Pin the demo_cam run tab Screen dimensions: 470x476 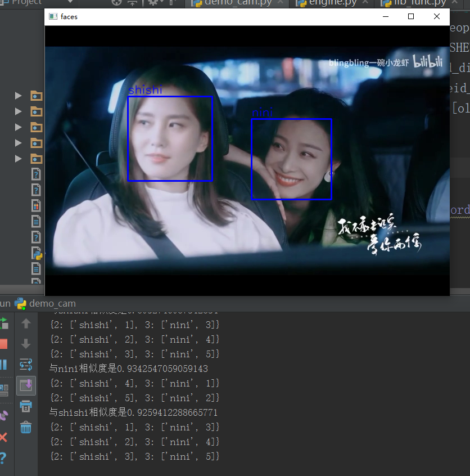(x=3, y=415)
